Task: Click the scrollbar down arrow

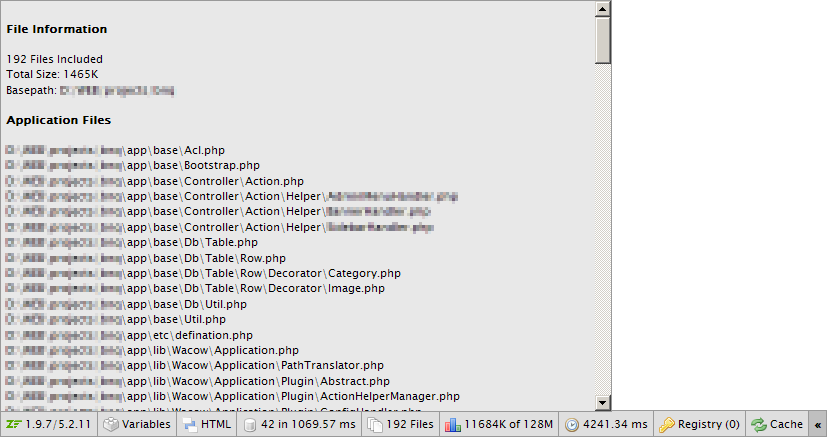Action: pos(602,403)
